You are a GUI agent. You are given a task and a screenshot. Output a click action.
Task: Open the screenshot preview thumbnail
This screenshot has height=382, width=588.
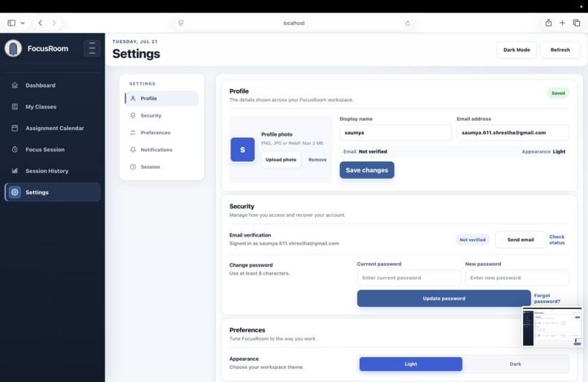(552, 326)
